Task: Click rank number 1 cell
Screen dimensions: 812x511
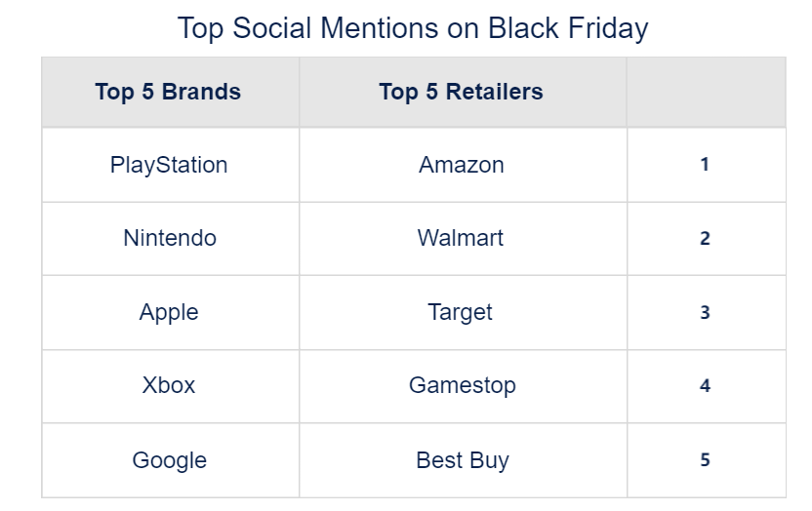Action: 705,165
